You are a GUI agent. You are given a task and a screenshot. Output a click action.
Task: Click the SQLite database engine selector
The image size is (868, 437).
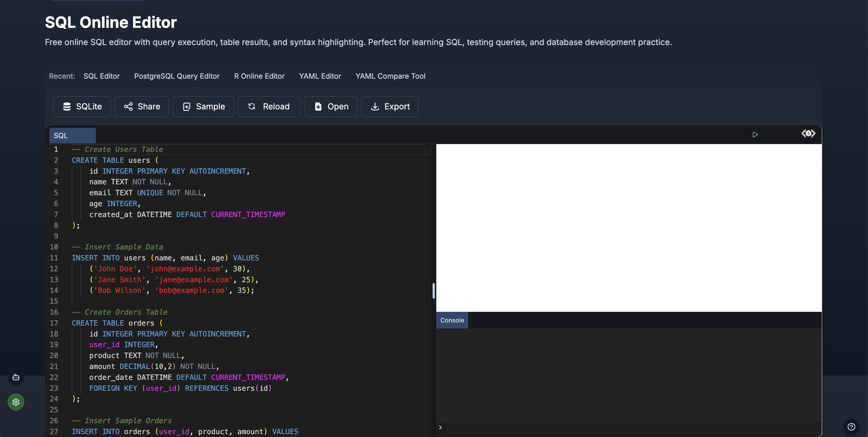[82, 106]
